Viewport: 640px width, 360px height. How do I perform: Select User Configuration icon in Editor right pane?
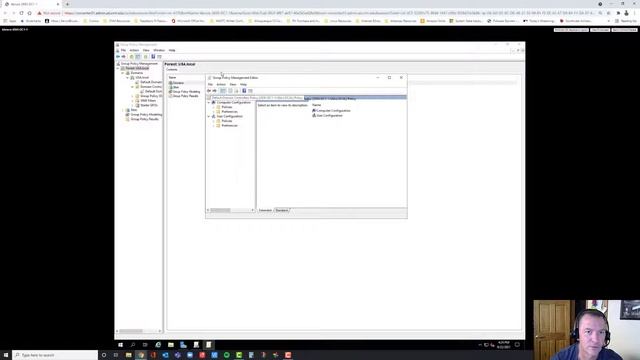(314, 116)
